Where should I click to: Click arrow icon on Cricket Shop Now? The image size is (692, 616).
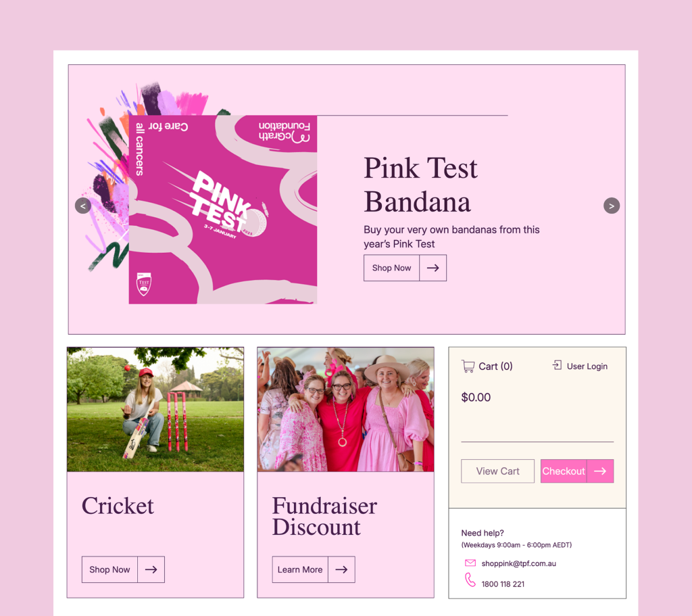pyautogui.click(x=151, y=569)
